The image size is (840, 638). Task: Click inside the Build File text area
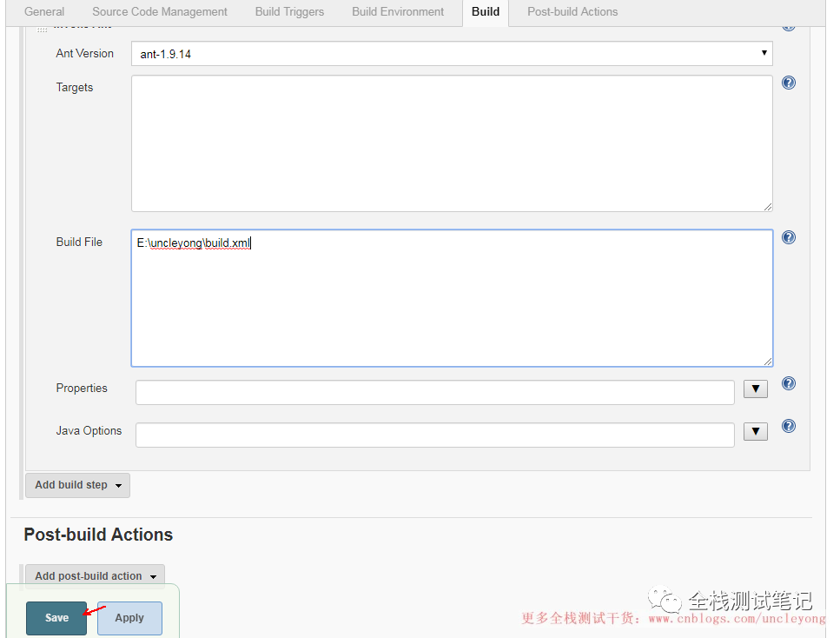pos(452,298)
